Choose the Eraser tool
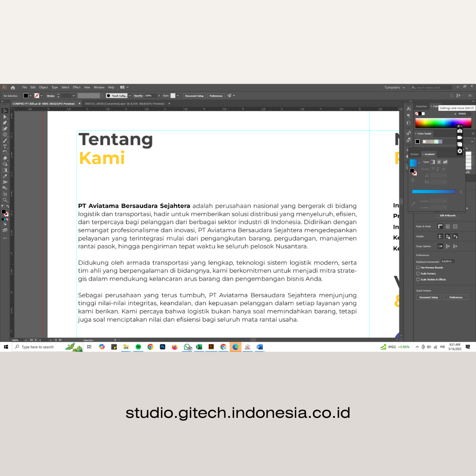476x476 pixels. tap(5, 158)
